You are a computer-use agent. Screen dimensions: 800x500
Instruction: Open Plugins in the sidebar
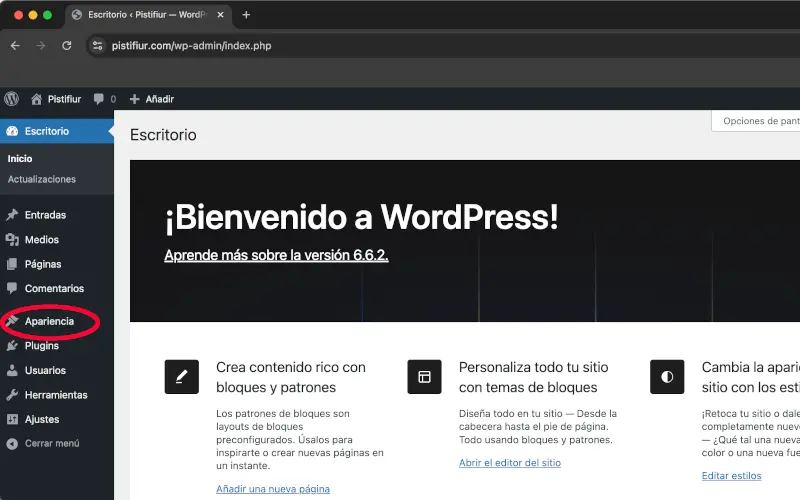(42, 345)
